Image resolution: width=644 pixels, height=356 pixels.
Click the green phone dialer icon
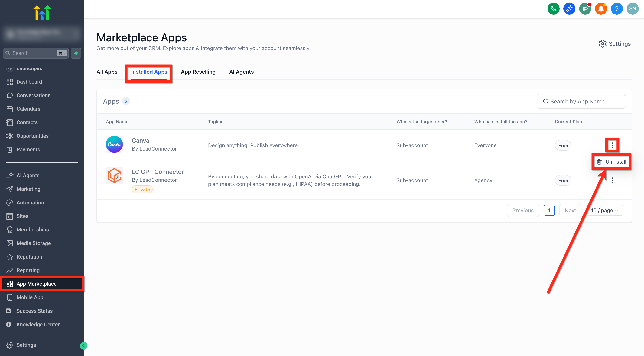(x=553, y=9)
